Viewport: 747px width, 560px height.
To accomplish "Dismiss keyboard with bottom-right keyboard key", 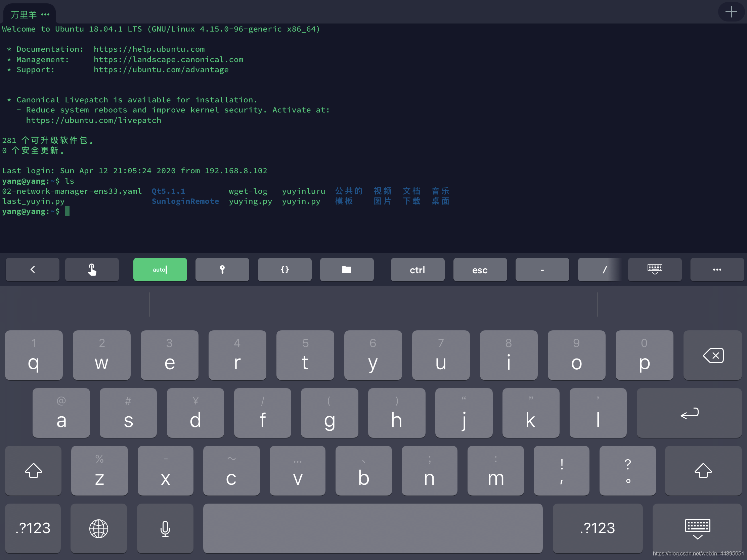I will click(697, 528).
